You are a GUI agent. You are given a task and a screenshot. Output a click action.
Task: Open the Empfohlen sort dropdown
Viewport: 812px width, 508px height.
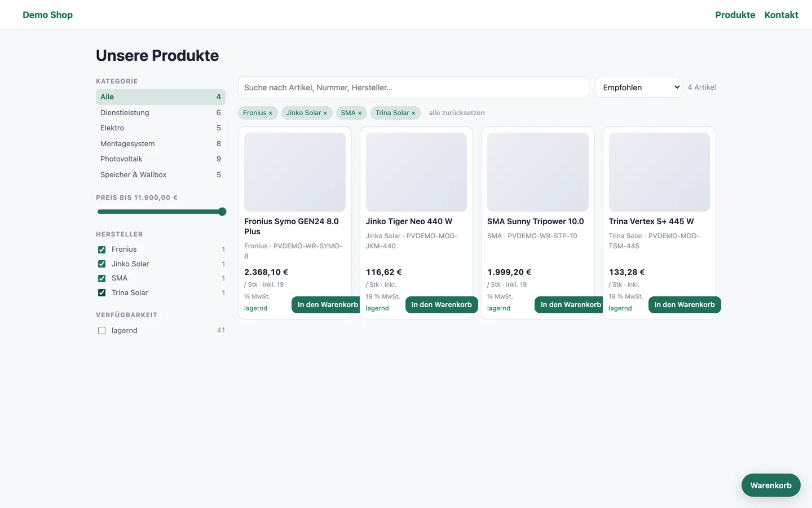[638, 87]
